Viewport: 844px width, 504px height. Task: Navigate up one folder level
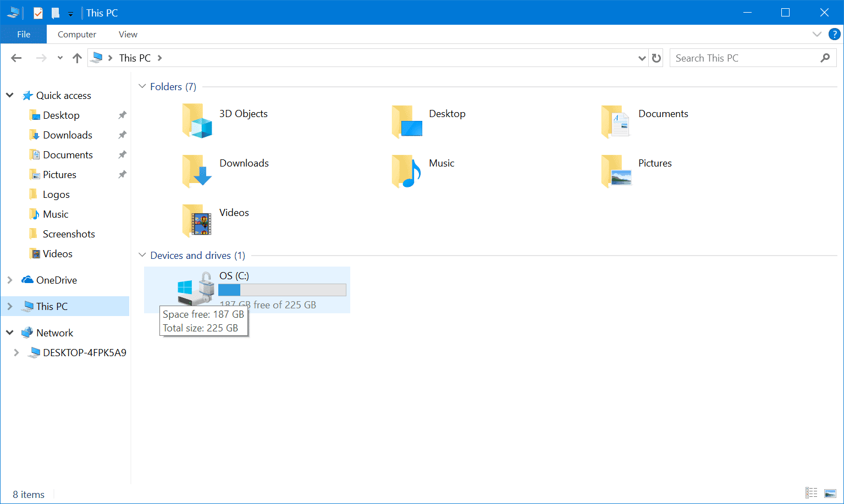coord(76,57)
